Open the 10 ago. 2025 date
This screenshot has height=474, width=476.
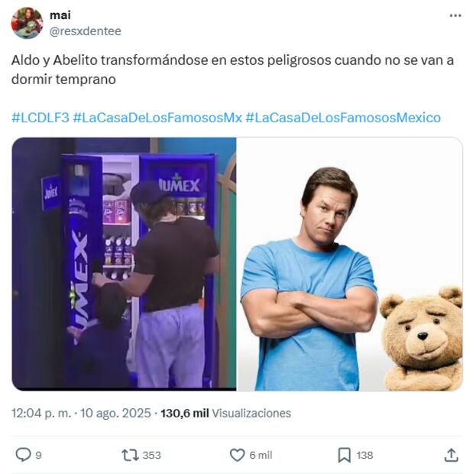115,414
